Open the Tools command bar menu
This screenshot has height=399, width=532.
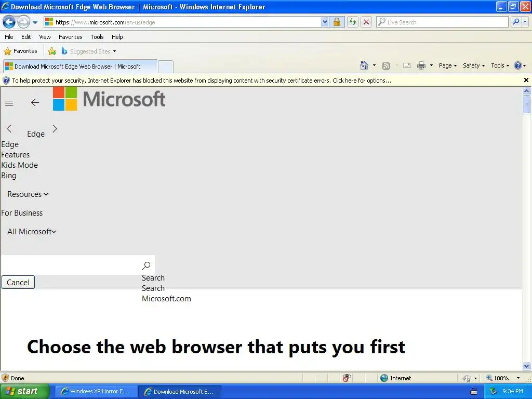coord(500,65)
